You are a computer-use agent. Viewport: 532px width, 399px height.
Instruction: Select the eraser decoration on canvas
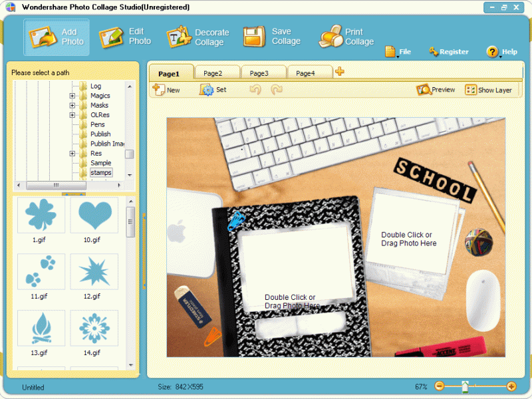click(x=192, y=307)
